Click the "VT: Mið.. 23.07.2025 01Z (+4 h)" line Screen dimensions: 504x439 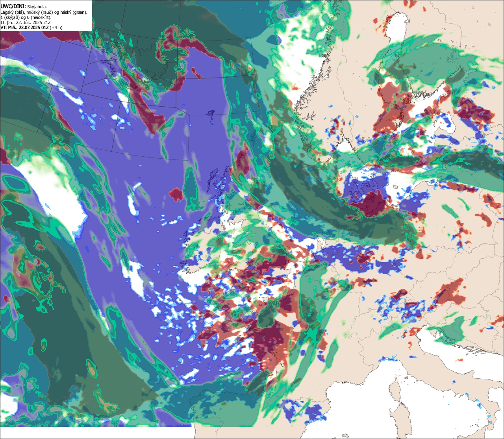31,28
